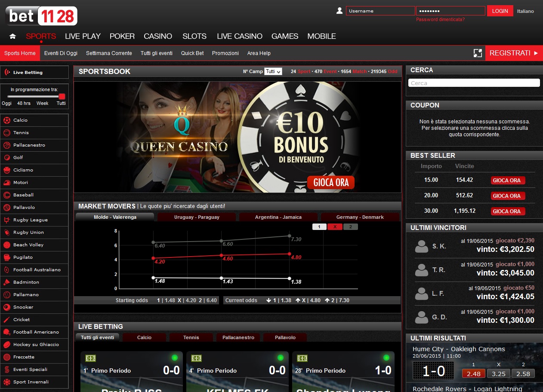Choose the Beach Volley icon

coord(7,245)
